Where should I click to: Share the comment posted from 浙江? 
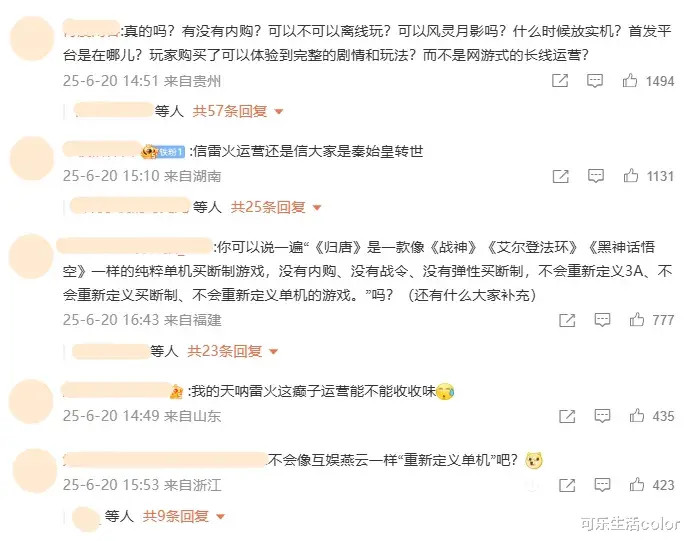point(566,485)
